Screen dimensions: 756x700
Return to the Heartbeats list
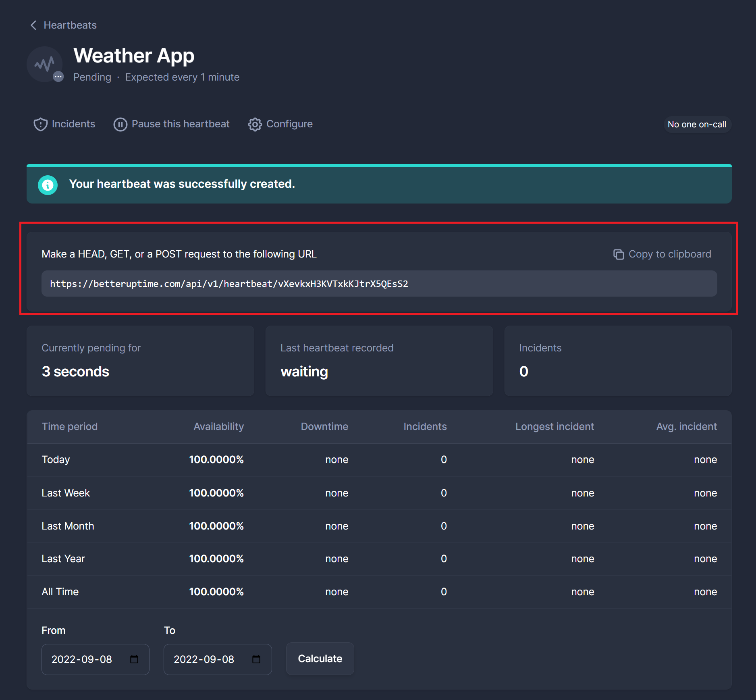tap(70, 25)
